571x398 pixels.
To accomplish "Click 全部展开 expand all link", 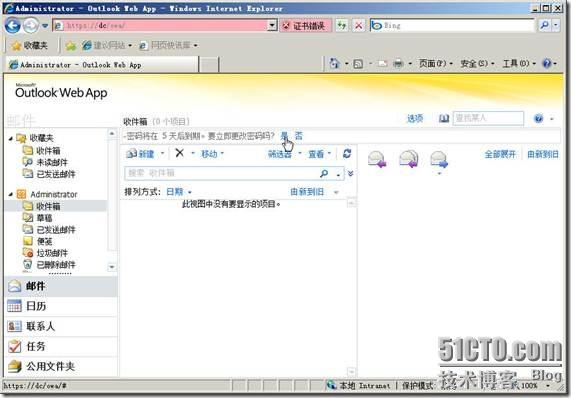I will (500, 154).
